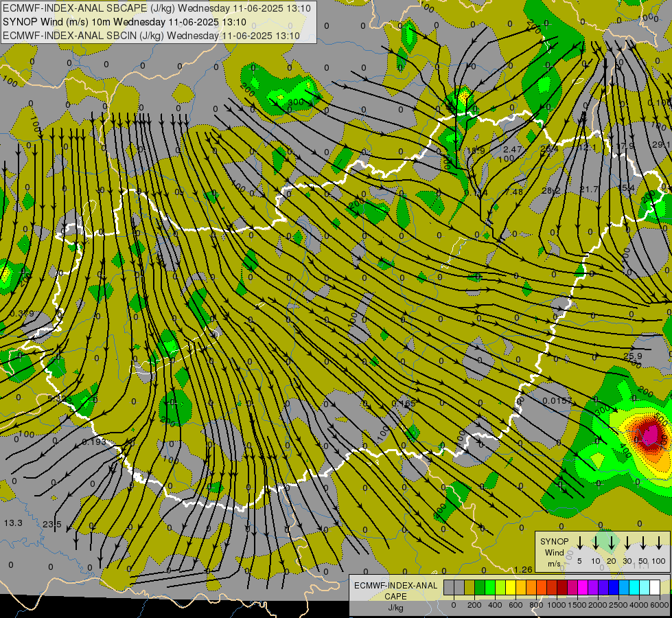Click the SBCAPE title line in header

(157, 8)
